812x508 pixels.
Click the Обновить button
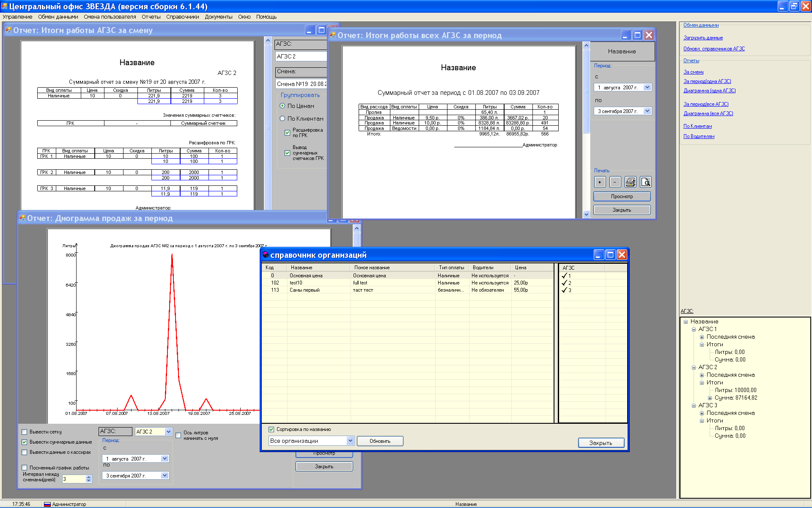coord(380,441)
